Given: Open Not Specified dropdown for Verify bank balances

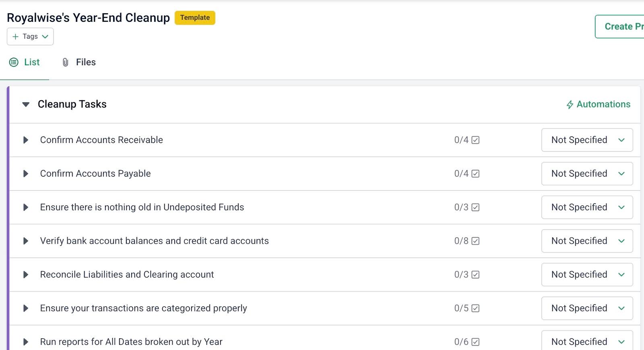Looking at the screenshot, I should [x=587, y=241].
